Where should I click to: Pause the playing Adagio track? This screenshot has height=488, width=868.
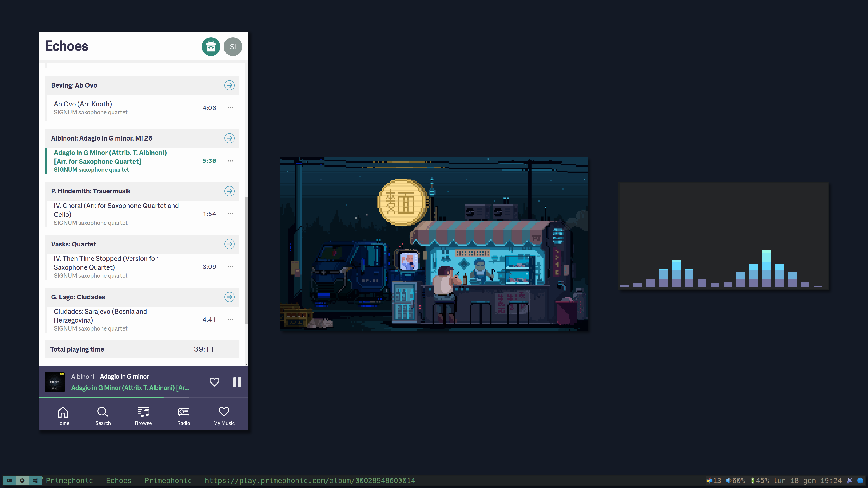(237, 382)
